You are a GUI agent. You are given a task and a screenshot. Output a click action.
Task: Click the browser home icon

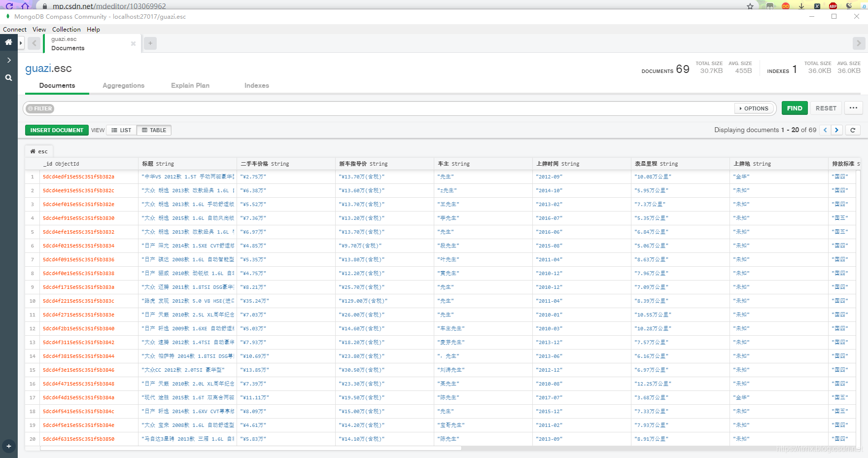coord(25,6)
